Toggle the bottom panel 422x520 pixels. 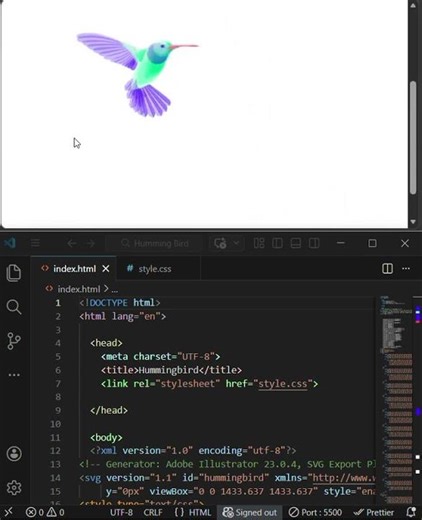tap(296, 243)
